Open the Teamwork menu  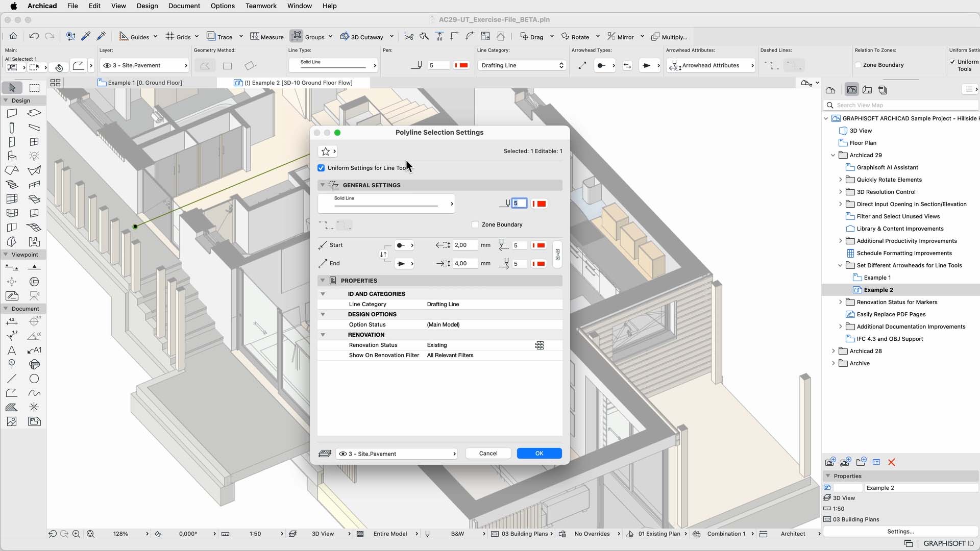tap(260, 6)
